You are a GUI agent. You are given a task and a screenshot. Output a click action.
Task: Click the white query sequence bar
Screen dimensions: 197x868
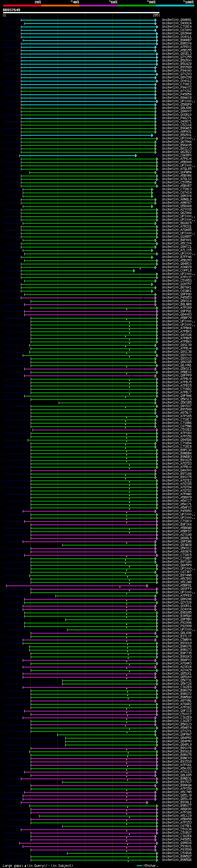(x=81, y=13)
